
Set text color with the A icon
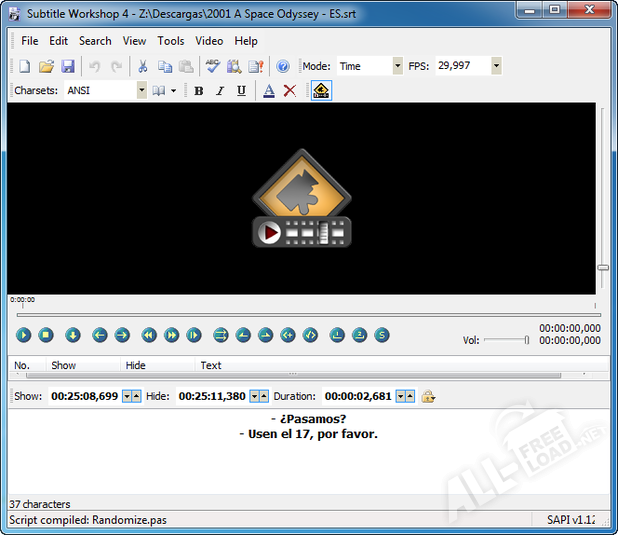point(268,91)
